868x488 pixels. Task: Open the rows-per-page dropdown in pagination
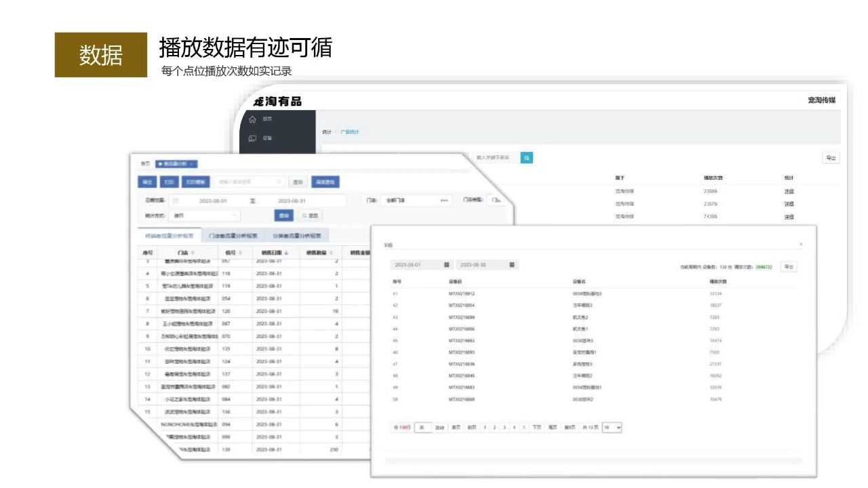(612, 428)
